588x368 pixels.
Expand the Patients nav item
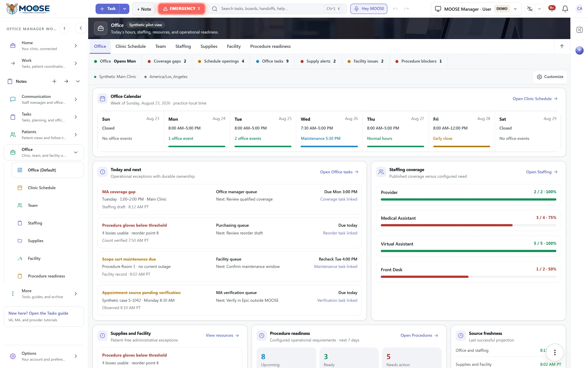click(x=76, y=135)
